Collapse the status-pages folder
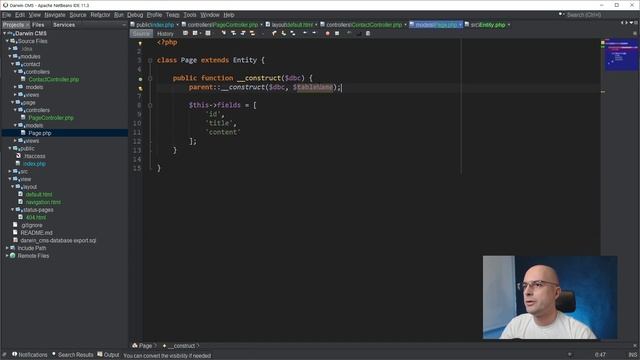The width and height of the screenshot is (640, 360). [13, 210]
